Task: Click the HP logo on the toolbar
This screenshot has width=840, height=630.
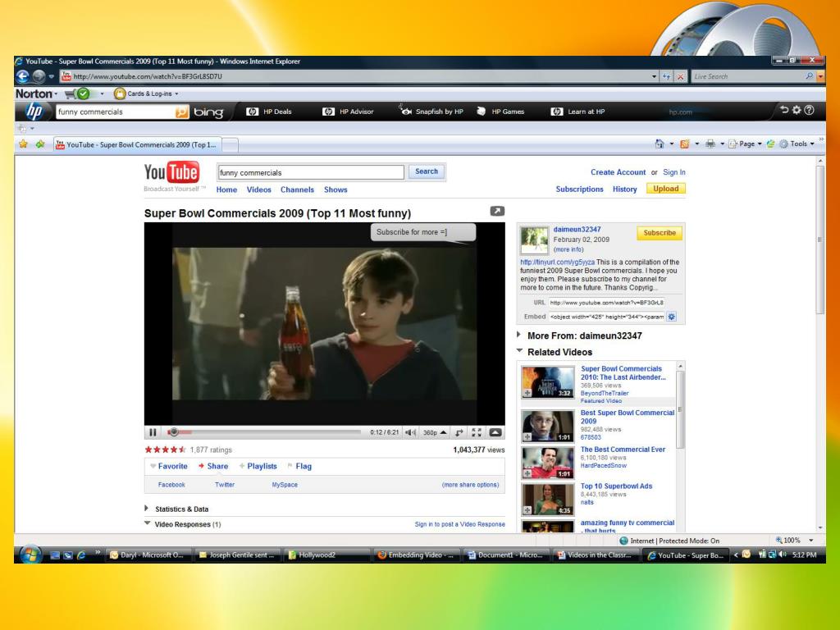Action: tap(34, 112)
